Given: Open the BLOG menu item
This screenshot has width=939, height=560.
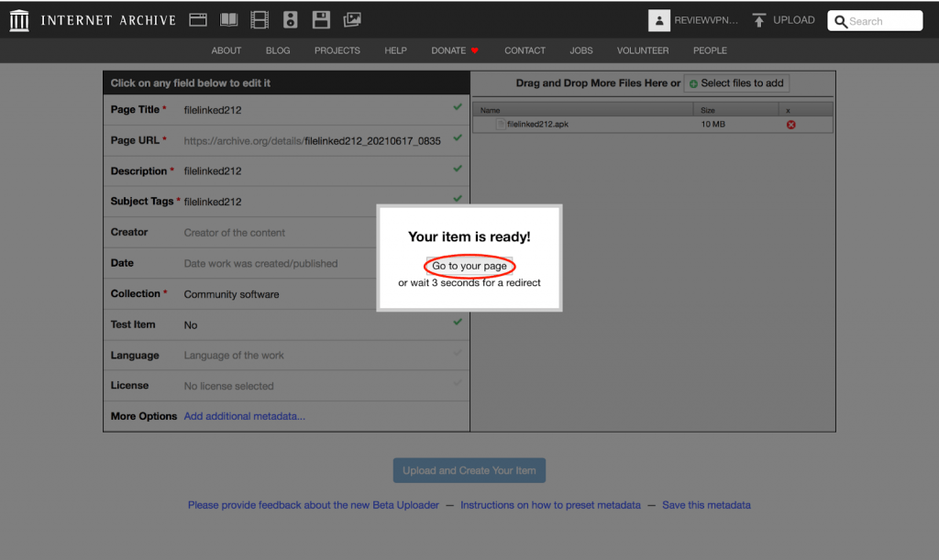Looking at the screenshot, I should [x=278, y=50].
